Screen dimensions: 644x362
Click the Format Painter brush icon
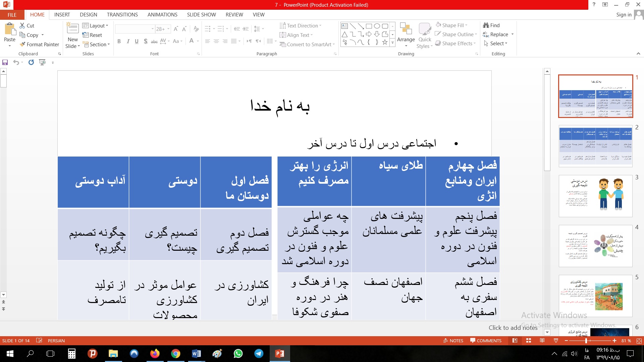[22, 45]
